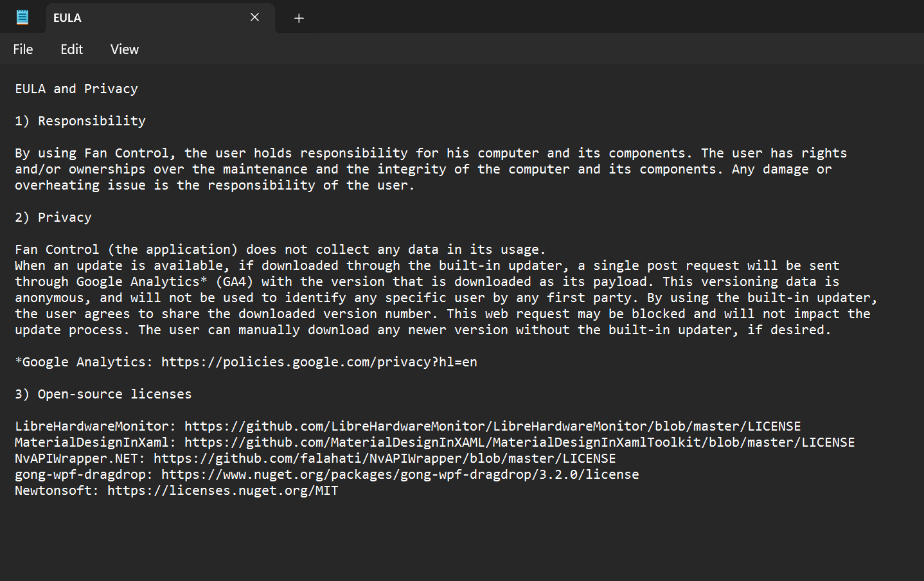Open a new tab with the plus button

click(299, 18)
